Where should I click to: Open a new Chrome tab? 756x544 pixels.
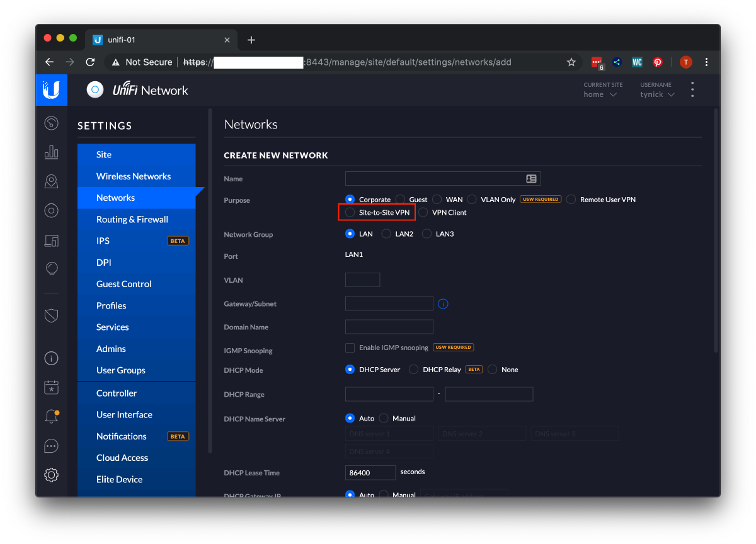251,40
